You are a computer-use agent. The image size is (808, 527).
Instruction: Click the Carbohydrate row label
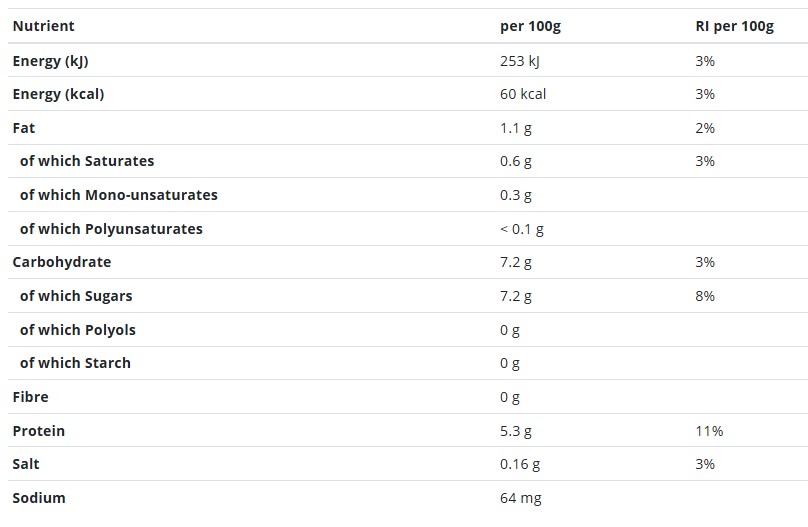(62, 262)
